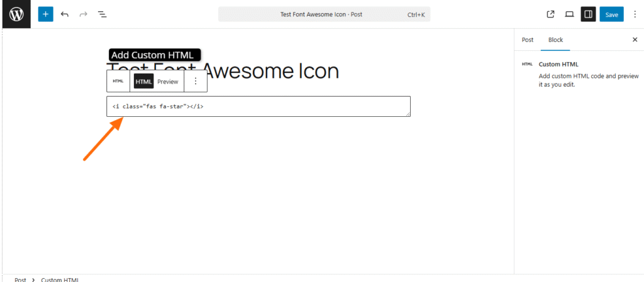Click the Custom HTML heading in sidebar
644x282 pixels.
[x=558, y=64]
